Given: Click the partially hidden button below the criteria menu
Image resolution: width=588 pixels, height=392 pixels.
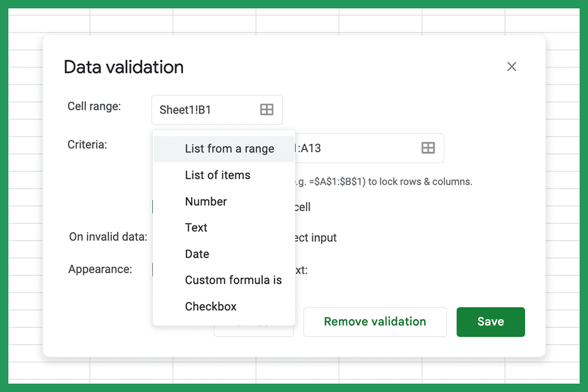Looking at the screenshot, I should coord(254,330).
